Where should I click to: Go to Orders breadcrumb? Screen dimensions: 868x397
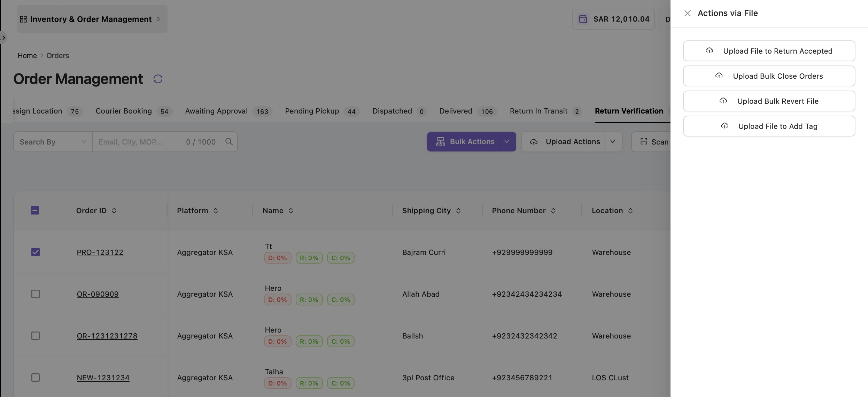[x=57, y=56]
